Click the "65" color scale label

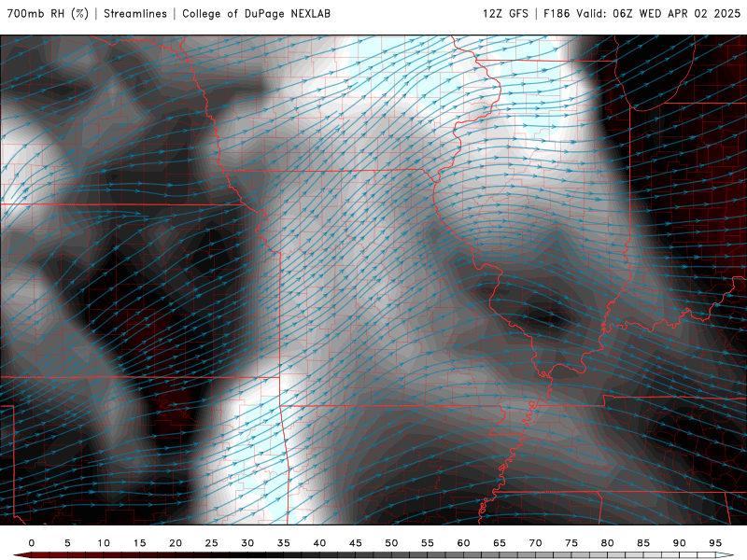pos(500,543)
